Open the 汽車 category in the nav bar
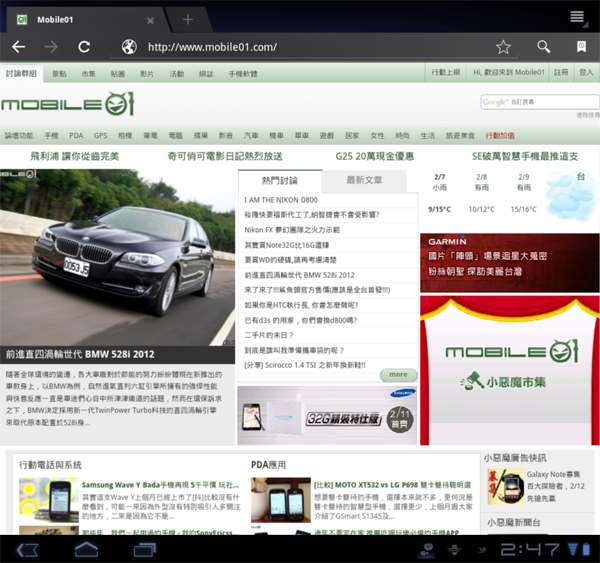 (x=251, y=135)
